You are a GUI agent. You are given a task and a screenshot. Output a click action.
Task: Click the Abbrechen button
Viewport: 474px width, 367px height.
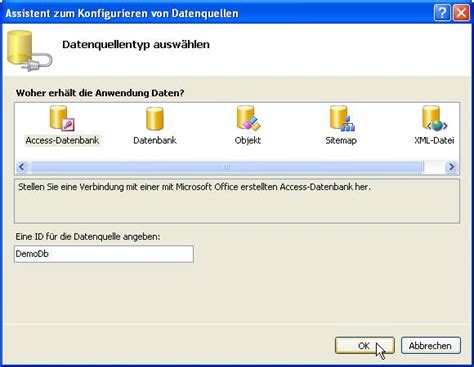430,346
